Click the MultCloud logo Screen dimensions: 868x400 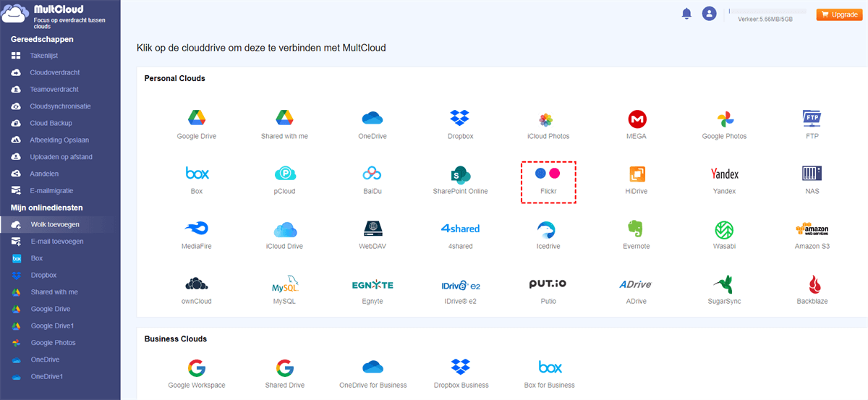pos(43,15)
